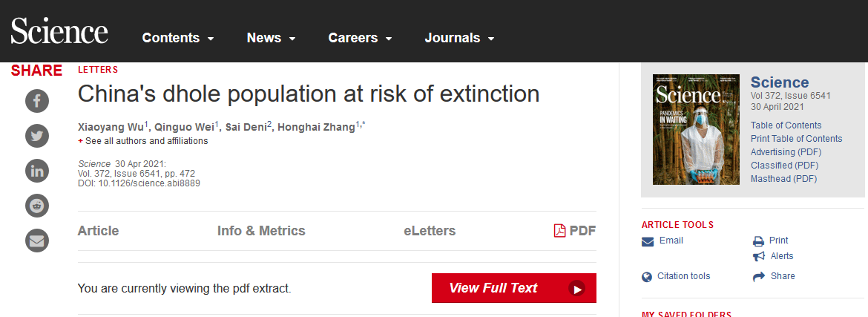Viewport: 868px width, 317px height.
Task: Click the Print icon in Article Tools
Action: coord(758,241)
